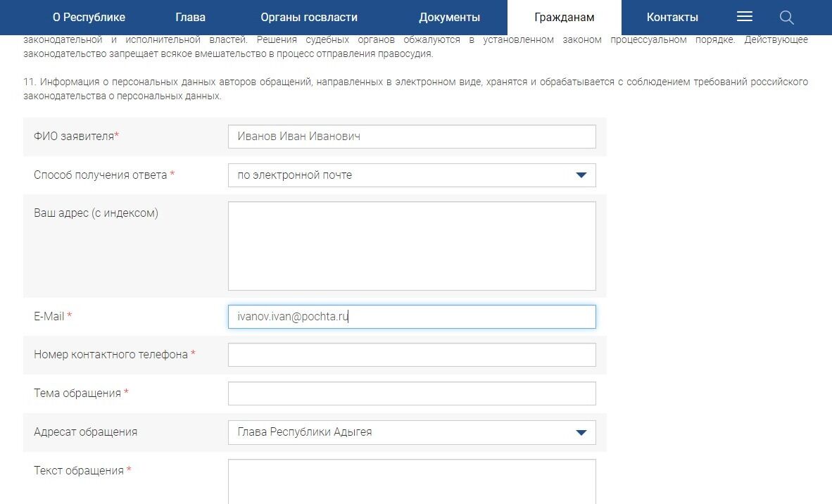
Task: Click the ФИО заявителя label text
Action: pyautogui.click(x=74, y=137)
